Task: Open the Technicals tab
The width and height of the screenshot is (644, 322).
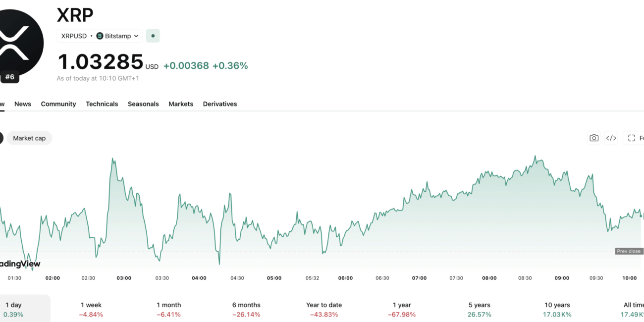Action: point(102,104)
